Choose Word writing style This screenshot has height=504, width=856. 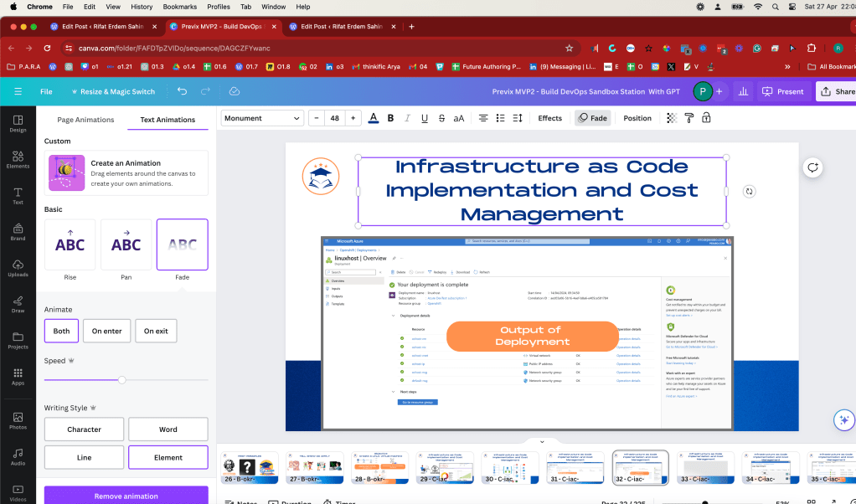pos(168,429)
